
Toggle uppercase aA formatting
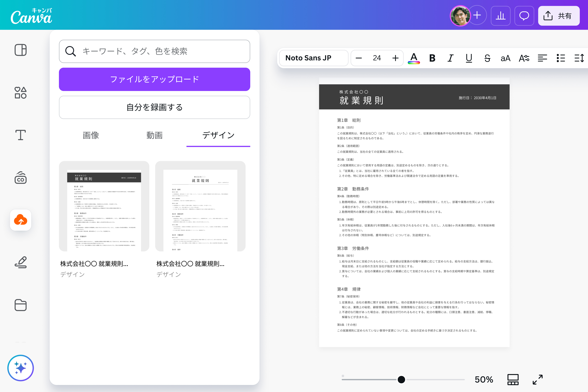tap(505, 58)
